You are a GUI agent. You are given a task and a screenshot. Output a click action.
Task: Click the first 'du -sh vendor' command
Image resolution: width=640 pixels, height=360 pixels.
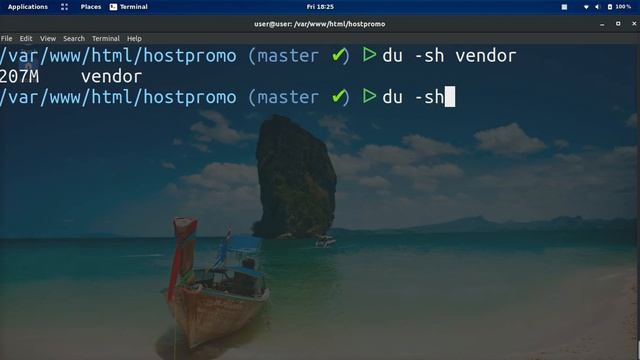449,56
